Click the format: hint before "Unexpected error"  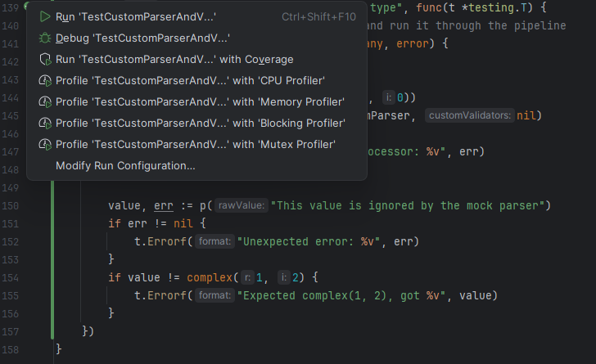point(215,241)
